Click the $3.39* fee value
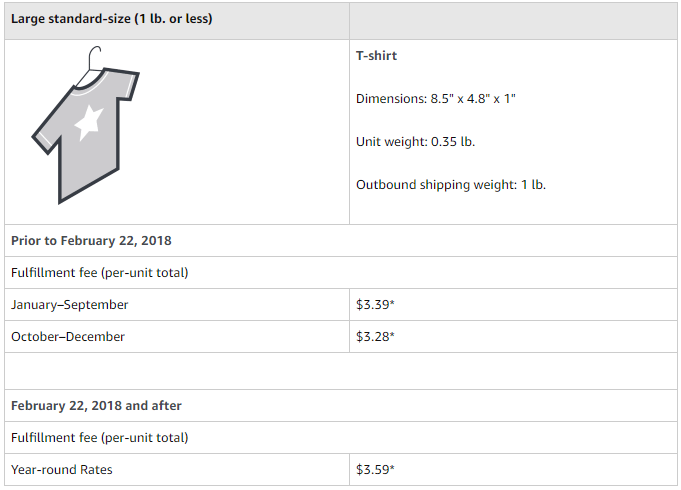Image resolution: width=681 pixels, height=490 pixels. [375, 305]
